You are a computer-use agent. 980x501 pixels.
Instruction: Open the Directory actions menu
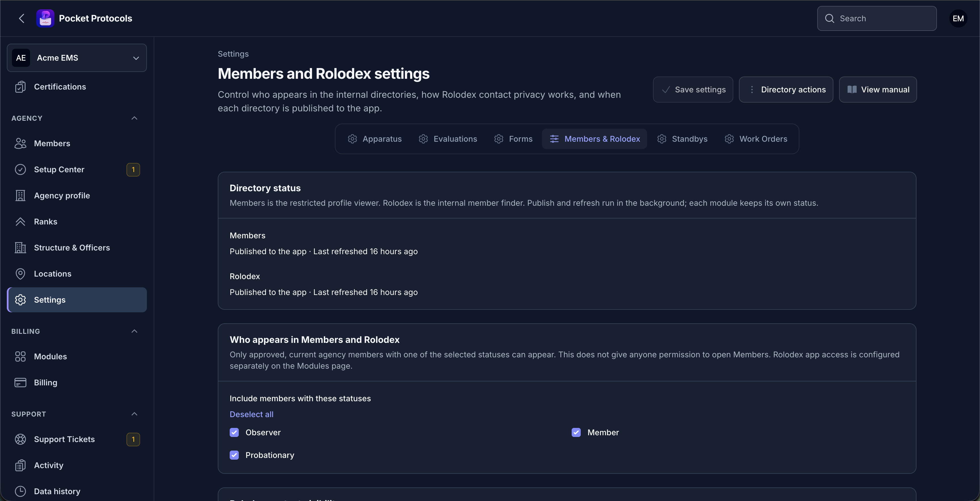click(786, 90)
